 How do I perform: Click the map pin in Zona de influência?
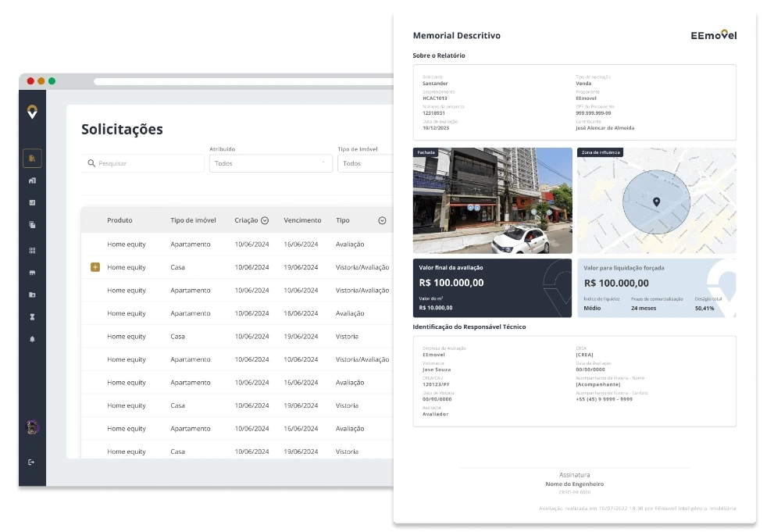[657, 202]
